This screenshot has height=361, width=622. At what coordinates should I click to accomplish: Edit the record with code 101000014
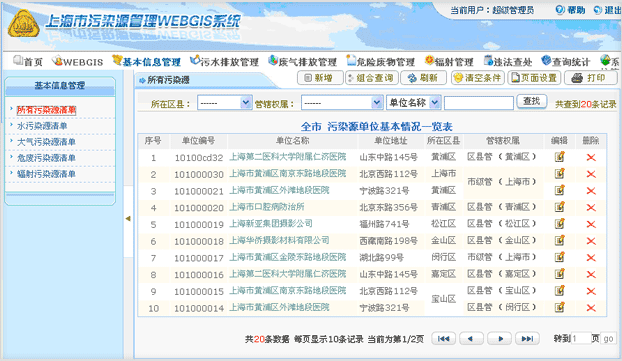pos(559,307)
